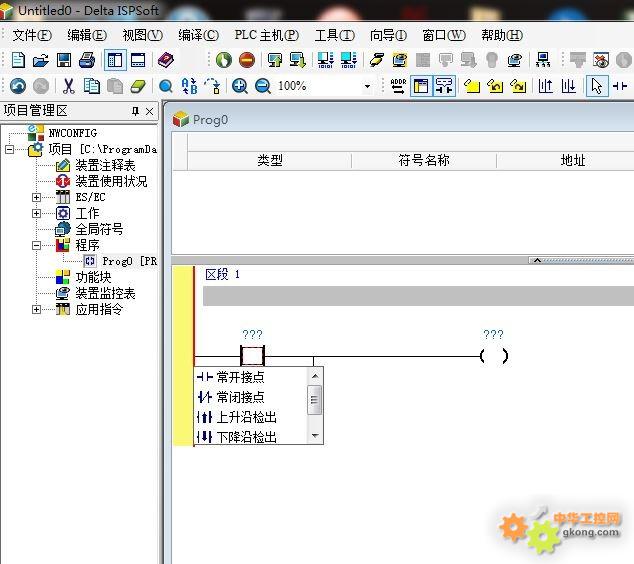Toggle the project management area panel icon
This screenshot has width=634, height=564.
115,60
